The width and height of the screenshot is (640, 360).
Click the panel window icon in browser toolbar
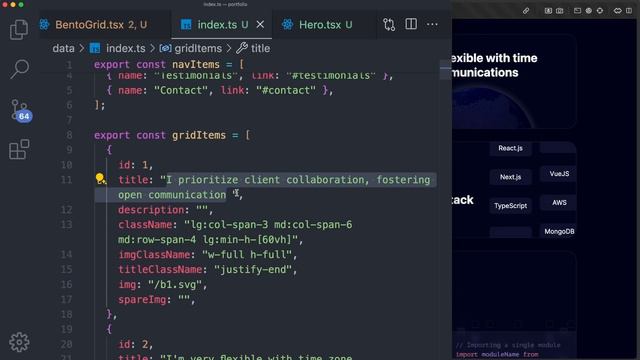point(577,11)
